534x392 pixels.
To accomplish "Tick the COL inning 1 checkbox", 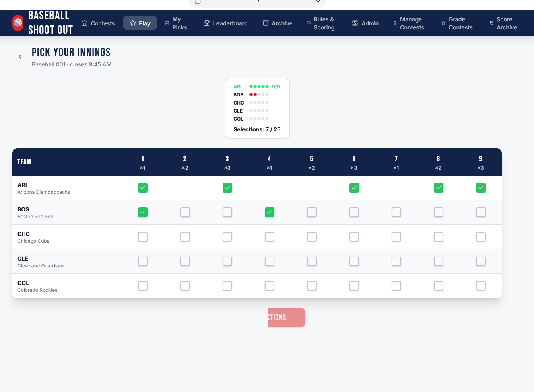I will tap(143, 286).
